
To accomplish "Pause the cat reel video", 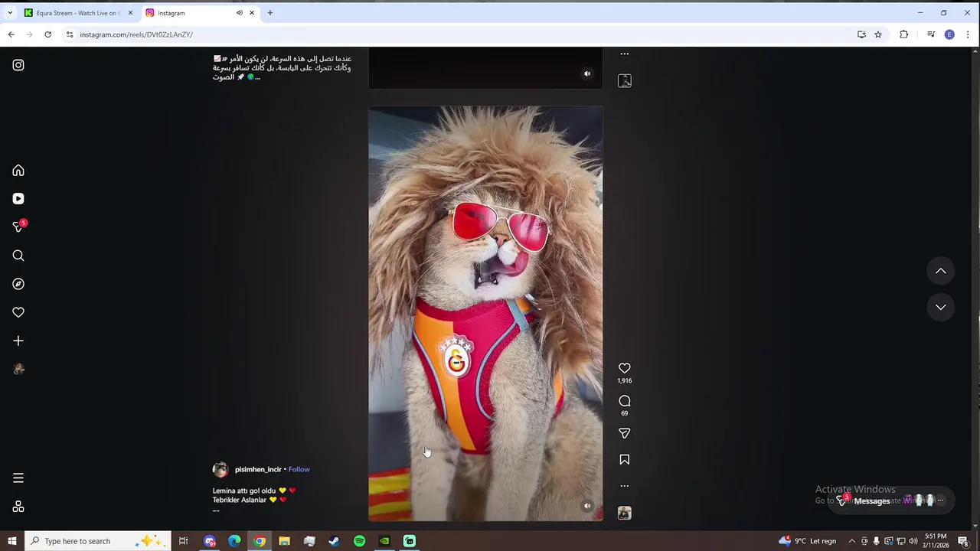I will [485, 314].
